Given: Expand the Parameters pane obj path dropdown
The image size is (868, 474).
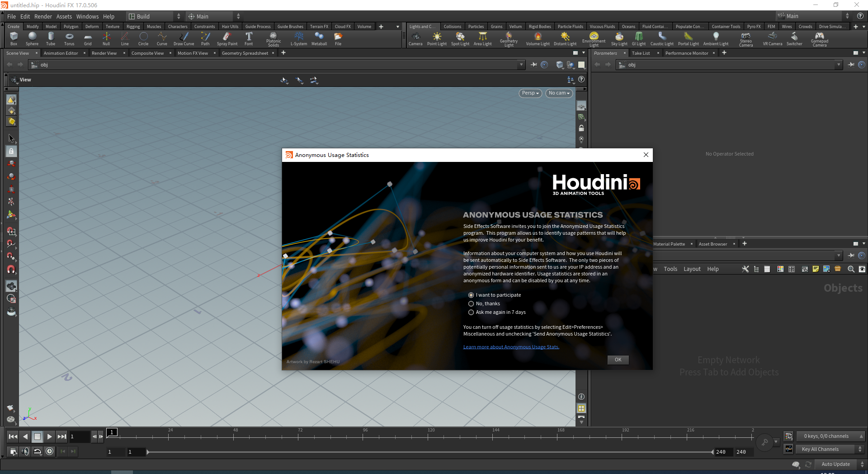Looking at the screenshot, I should click(839, 65).
